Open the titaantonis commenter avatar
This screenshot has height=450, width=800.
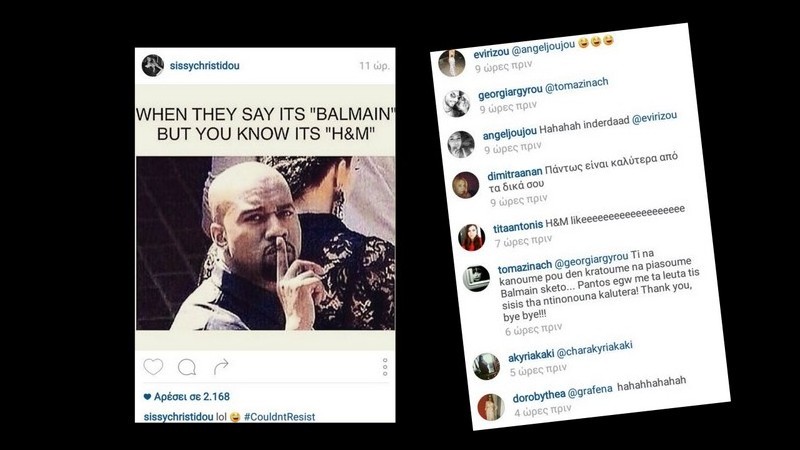click(x=471, y=237)
